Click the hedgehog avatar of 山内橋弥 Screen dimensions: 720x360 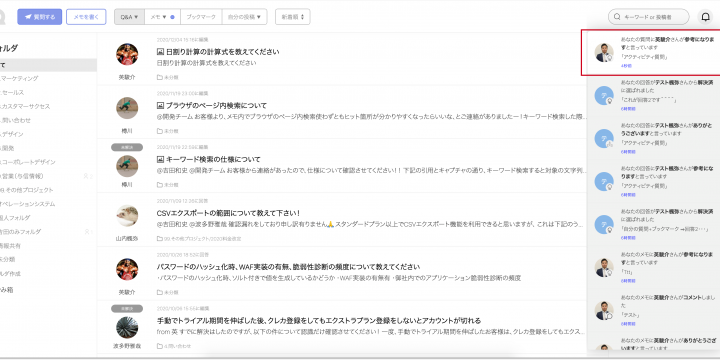coord(127,215)
